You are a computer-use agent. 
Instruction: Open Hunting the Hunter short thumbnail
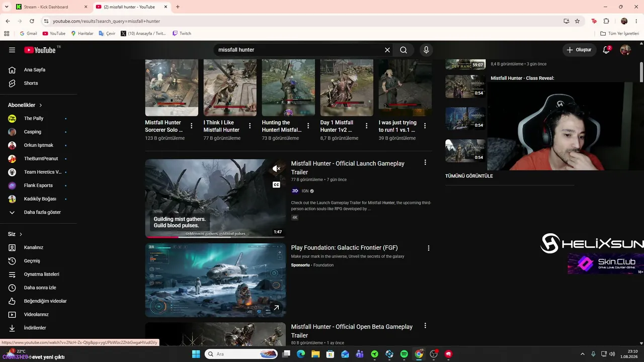(288, 87)
